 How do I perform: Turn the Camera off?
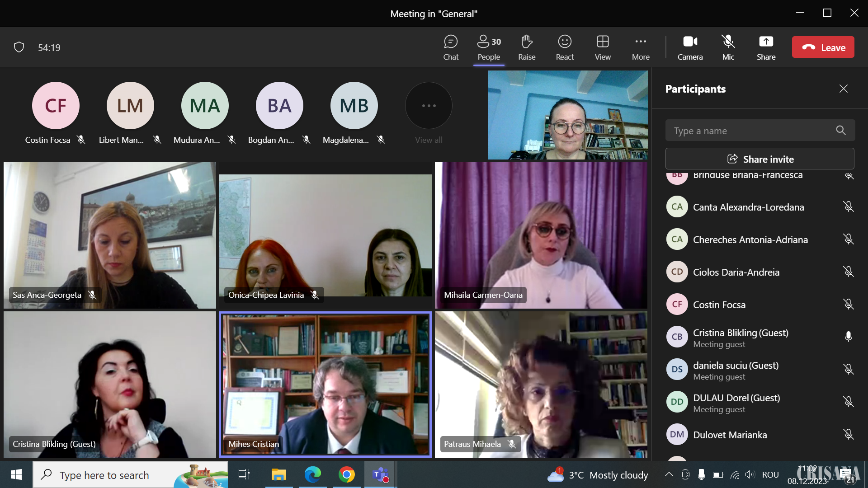690,47
